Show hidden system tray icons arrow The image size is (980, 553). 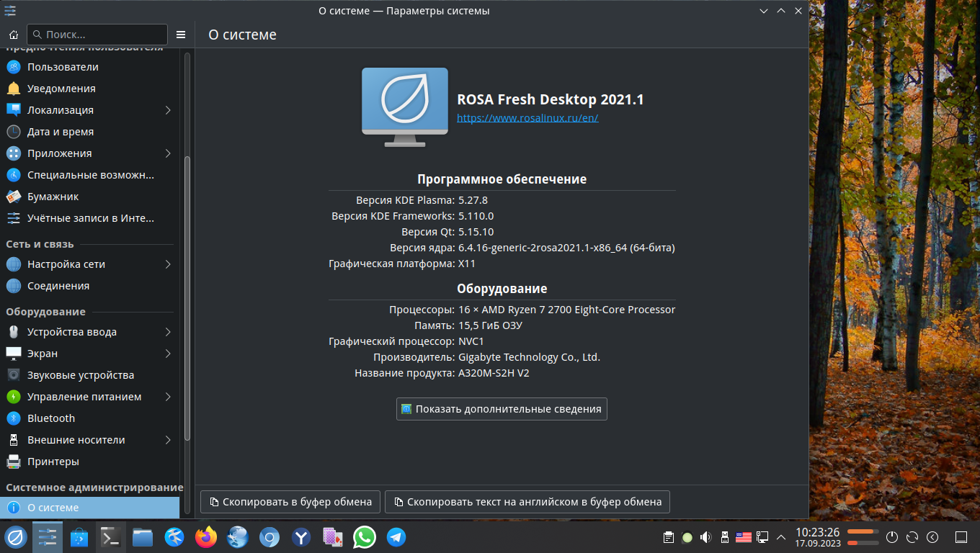click(x=780, y=537)
